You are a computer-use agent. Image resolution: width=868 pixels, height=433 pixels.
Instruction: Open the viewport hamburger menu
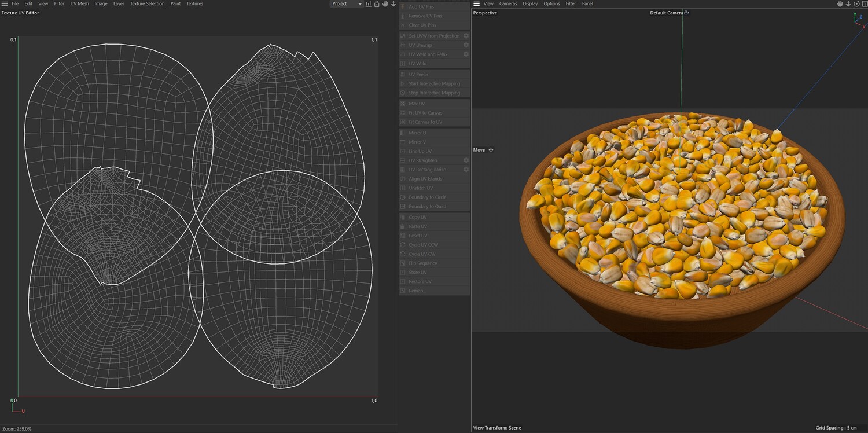click(476, 3)
